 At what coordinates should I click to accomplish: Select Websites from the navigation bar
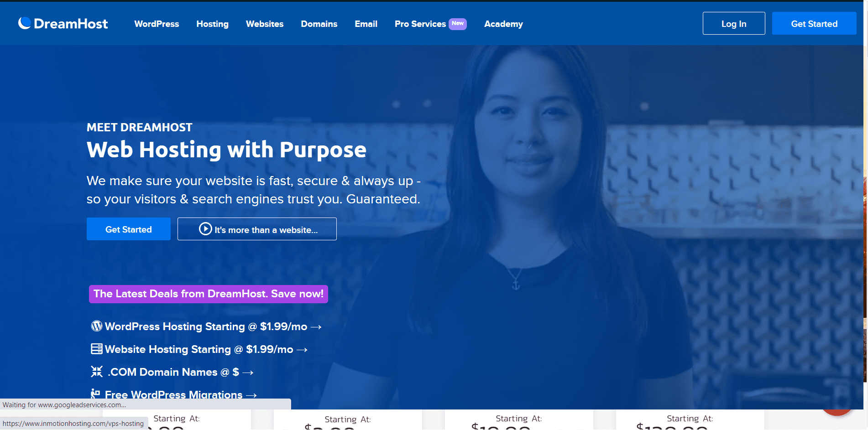pyautogui.click(x=264, y=24)
